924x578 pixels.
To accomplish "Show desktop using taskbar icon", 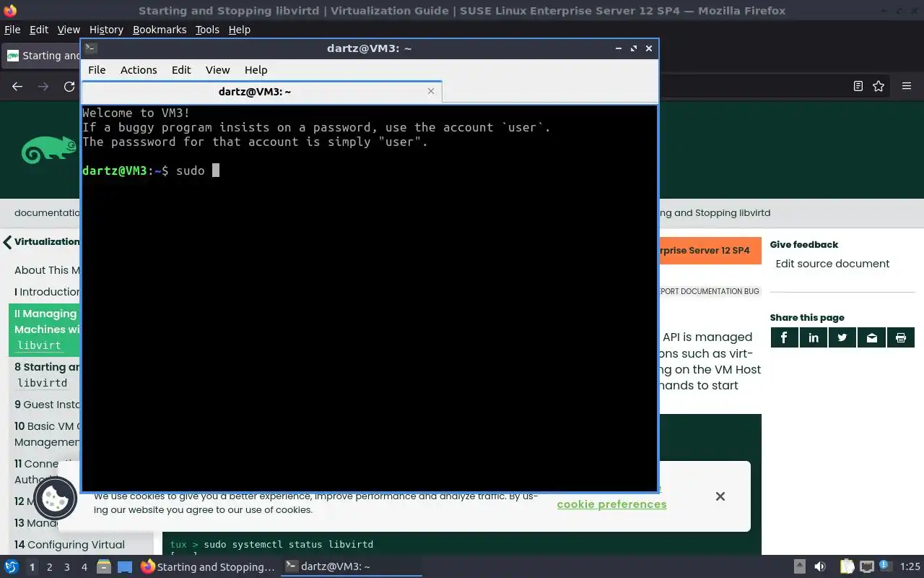I will [125, 566].
